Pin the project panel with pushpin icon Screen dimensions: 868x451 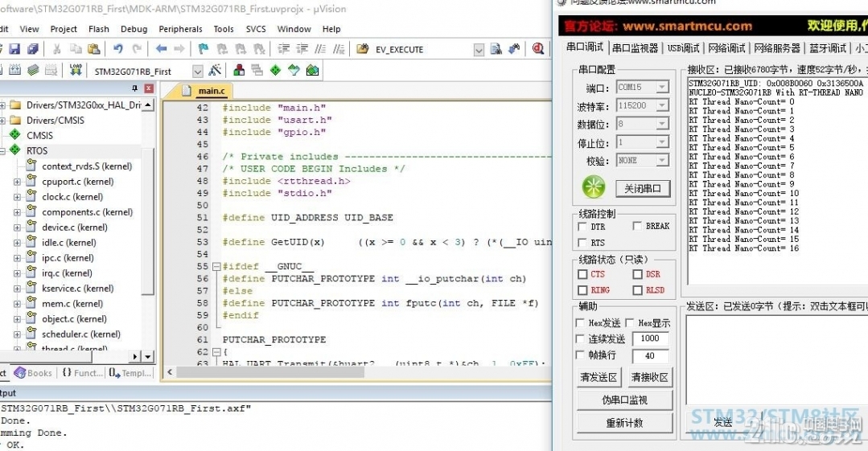[134, 88]
